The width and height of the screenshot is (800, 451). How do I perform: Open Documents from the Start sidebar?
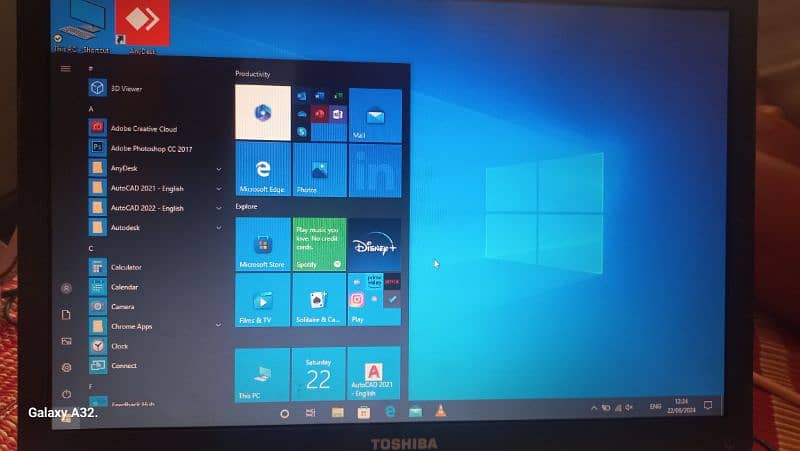click(66, 315)
